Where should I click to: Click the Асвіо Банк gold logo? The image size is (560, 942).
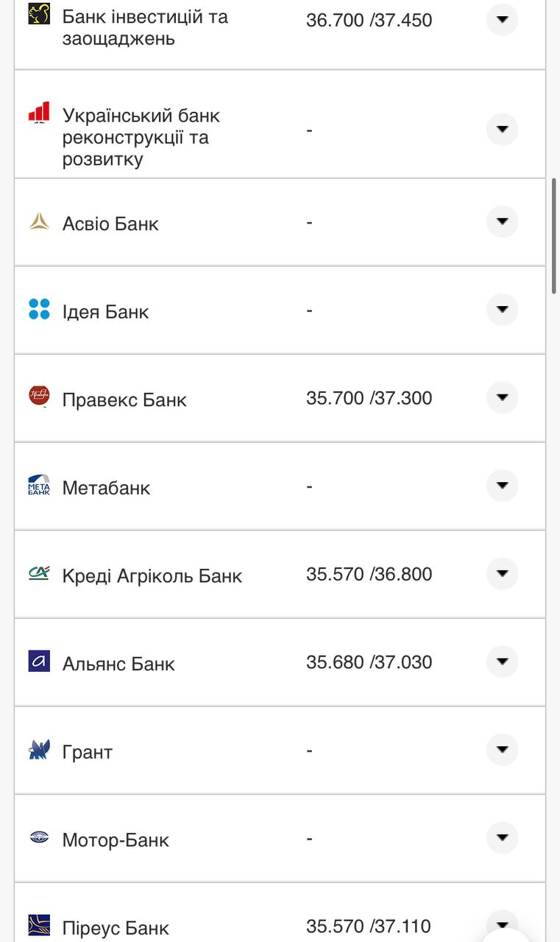(x=39, y=222)
